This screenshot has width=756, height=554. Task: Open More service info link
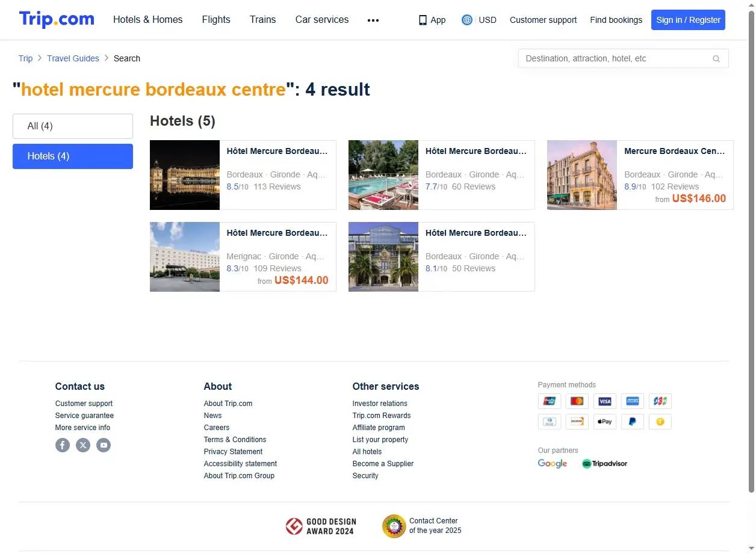(82, 428)
